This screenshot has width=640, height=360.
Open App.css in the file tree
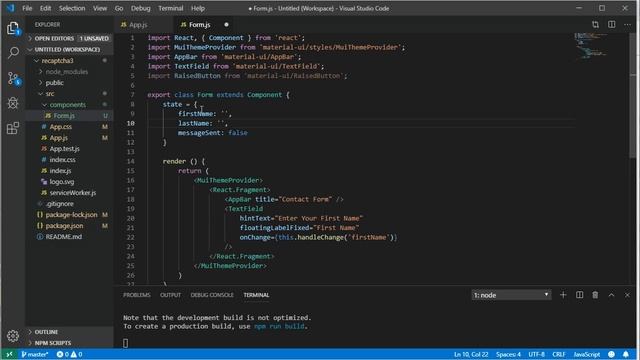coord(69,127)
